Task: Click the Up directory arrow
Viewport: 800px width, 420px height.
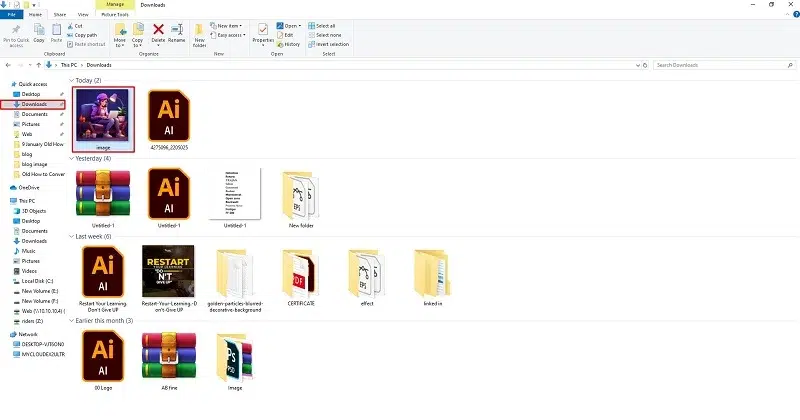Action: coord(38,65)
